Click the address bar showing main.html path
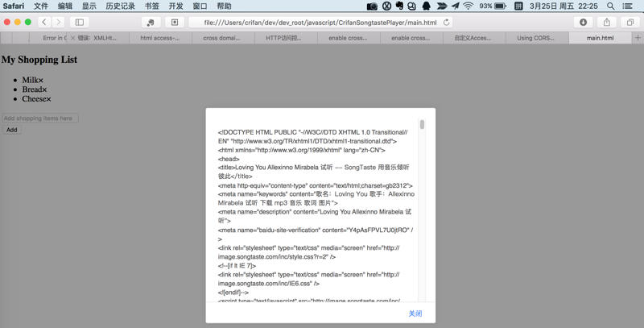 [320, 23]
